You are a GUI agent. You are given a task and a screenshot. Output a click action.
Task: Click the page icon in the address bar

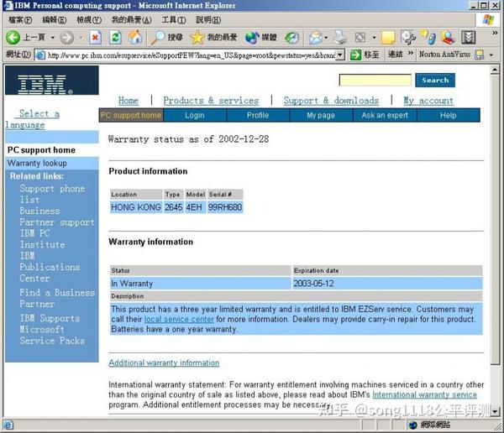tap(40, 55)
